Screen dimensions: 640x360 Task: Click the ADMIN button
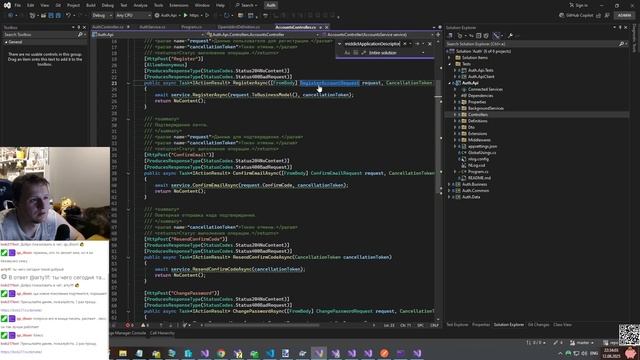click(x=624, y=16)
